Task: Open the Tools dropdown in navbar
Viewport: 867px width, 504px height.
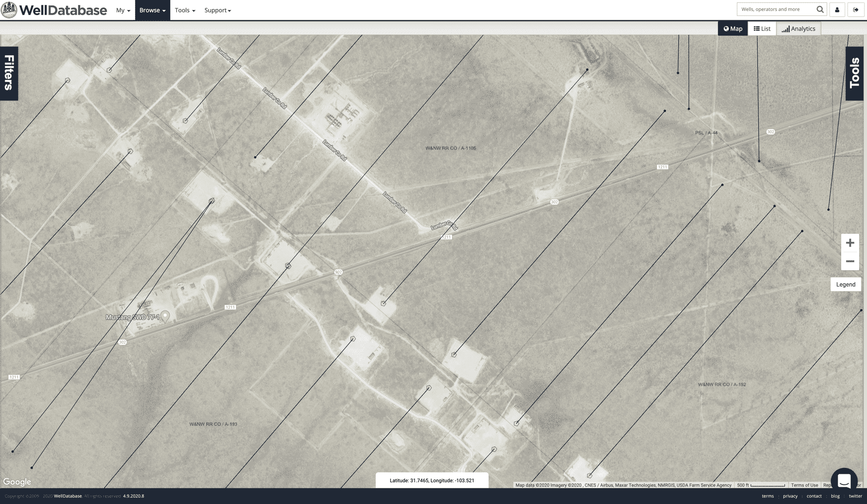Action: coord(185,10)
